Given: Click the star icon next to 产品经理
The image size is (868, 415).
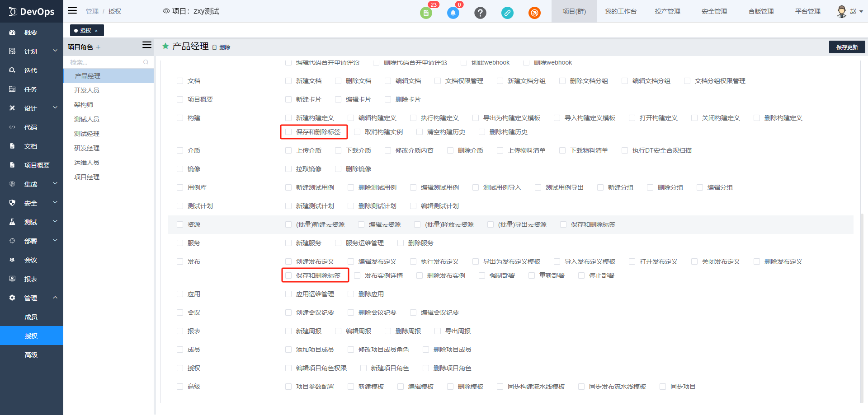Looking at the screenshot, I should (x=165, y=46).
